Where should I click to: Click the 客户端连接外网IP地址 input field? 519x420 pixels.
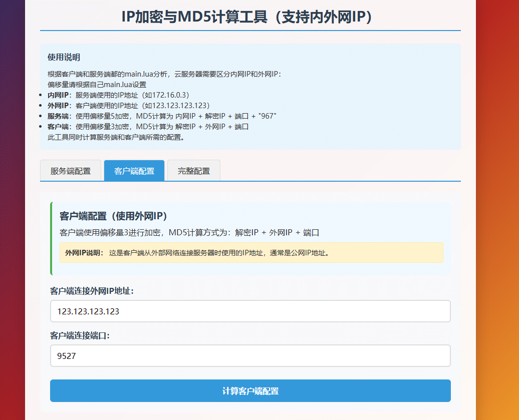(250, 311)
